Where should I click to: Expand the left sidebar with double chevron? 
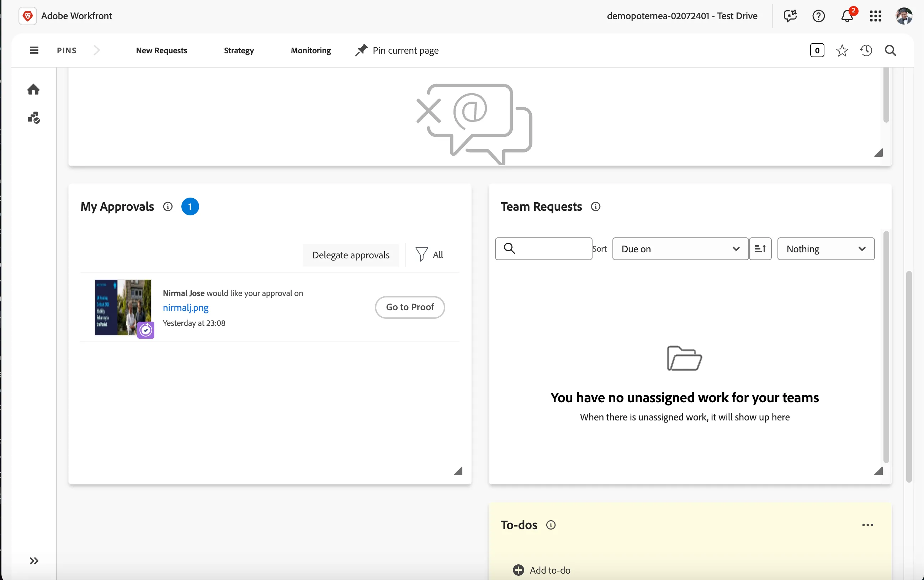pyautogui.click(x=34, y=561)
